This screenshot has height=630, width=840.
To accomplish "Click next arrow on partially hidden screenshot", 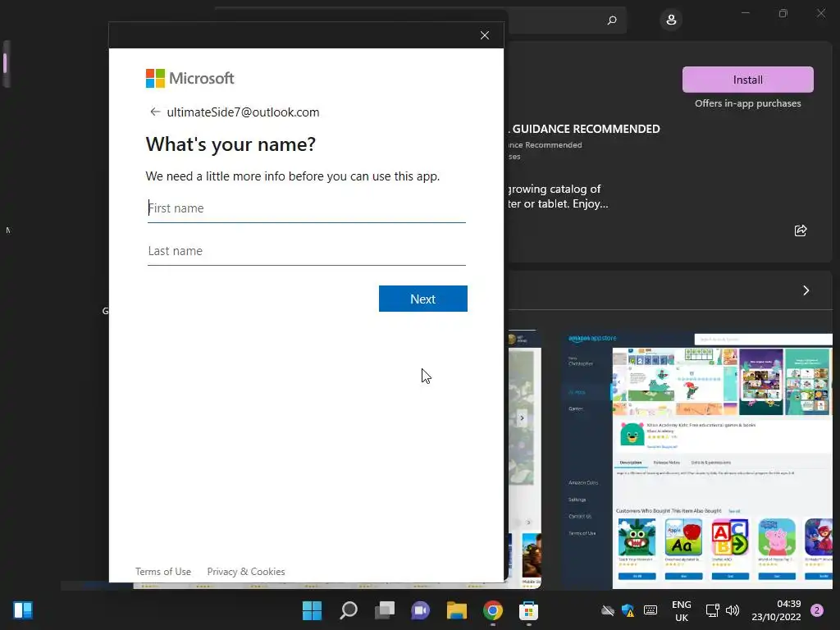I will [522, 418].
